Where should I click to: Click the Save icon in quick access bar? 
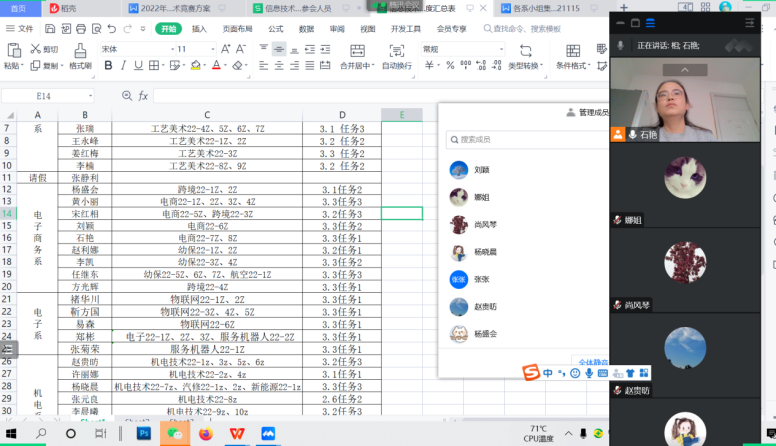(49, 29)
